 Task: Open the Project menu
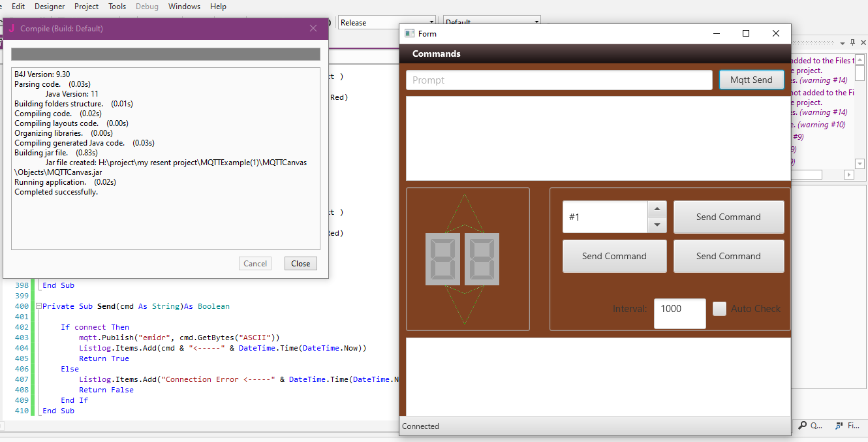86,7
